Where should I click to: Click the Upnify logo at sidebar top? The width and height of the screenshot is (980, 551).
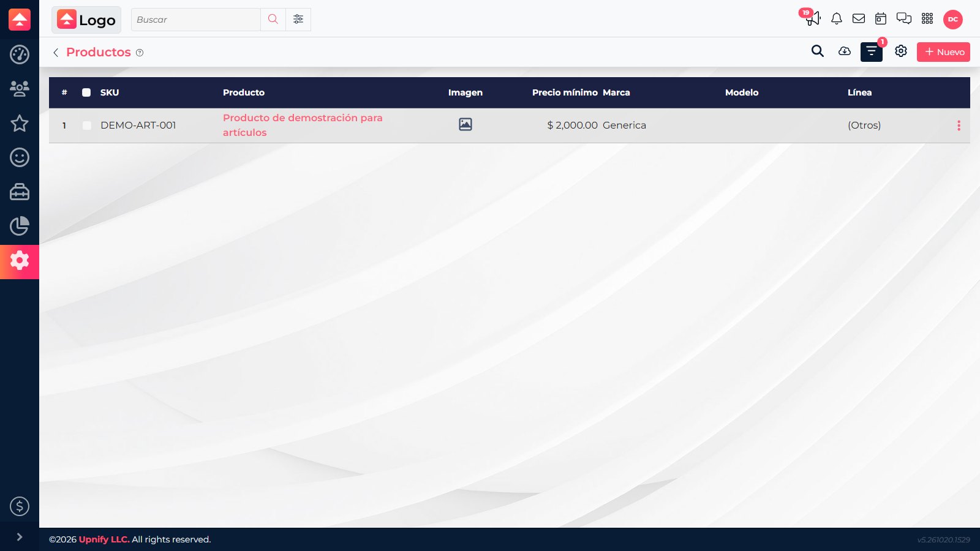(x=20, y=20)
